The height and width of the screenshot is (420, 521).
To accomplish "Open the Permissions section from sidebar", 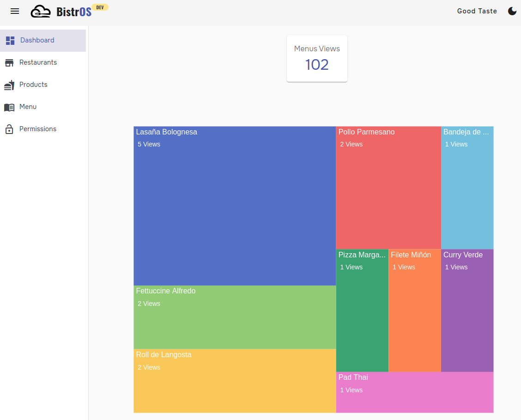I will (38, 129).
